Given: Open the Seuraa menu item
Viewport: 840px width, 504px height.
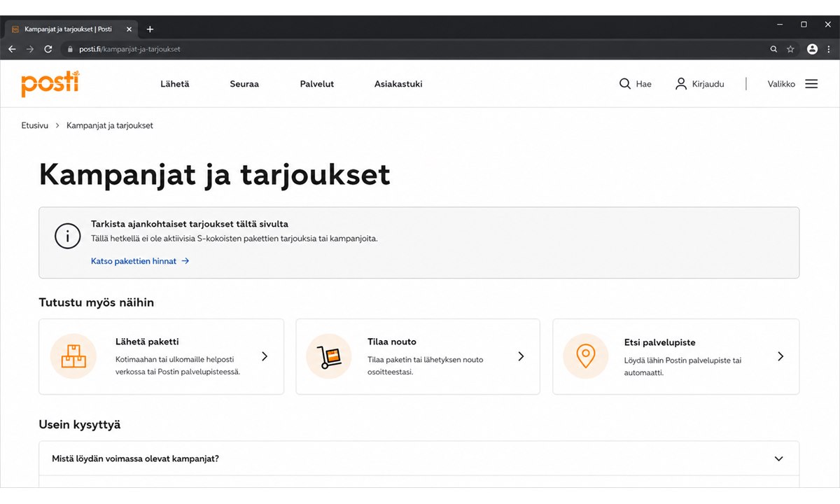Looking at the screenshot, I should click(x=244, y=84).
